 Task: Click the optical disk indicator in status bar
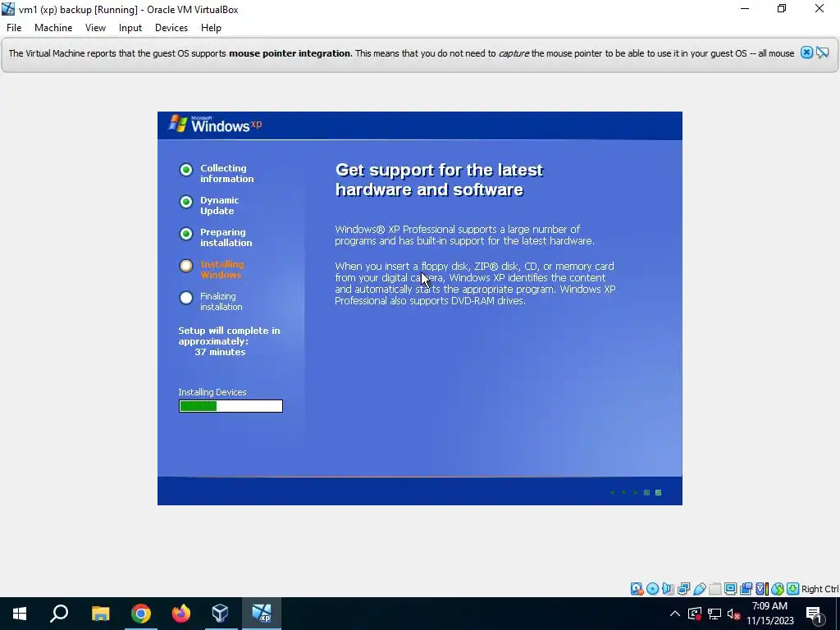pos(652,589)
